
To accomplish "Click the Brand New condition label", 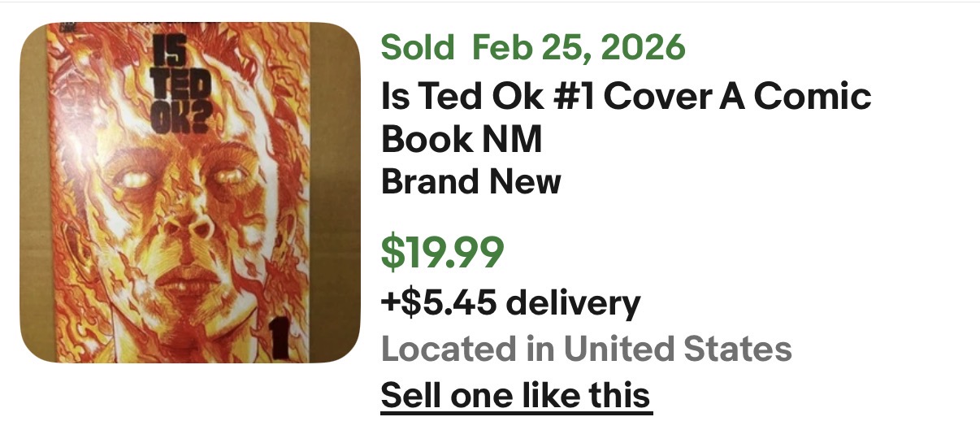I will tap(470, 181).
